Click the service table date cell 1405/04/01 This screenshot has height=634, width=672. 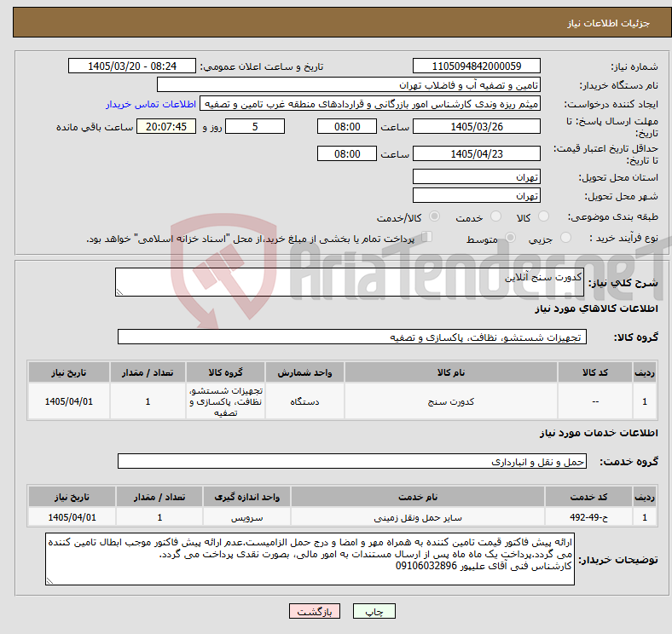click(x=72, y=517)
